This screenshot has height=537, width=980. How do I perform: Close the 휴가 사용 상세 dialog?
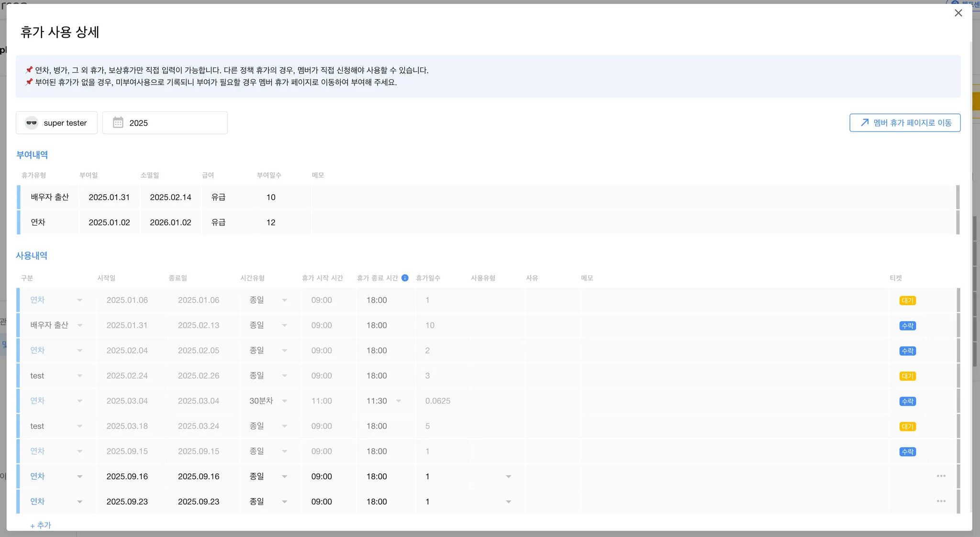pyautogui.click(x=958, y=13)
